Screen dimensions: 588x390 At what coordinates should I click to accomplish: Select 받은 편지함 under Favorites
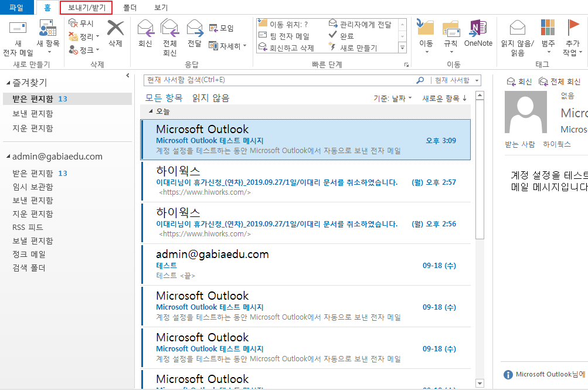click(x=67, y=99)
